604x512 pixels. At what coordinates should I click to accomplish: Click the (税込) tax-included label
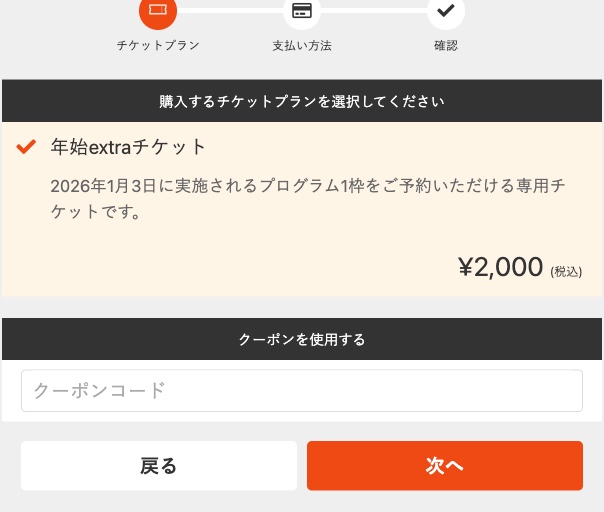pos(566,271)
